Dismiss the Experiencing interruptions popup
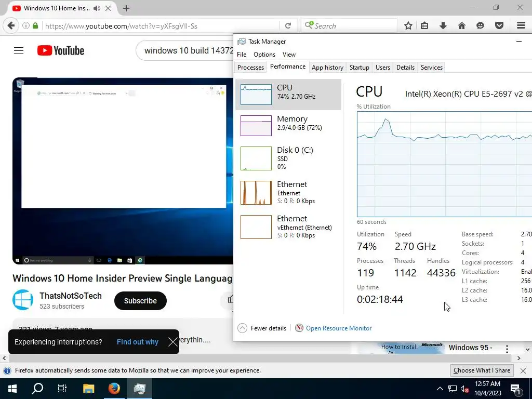Viewport: 532px width, 399px height. coord(173,342)
